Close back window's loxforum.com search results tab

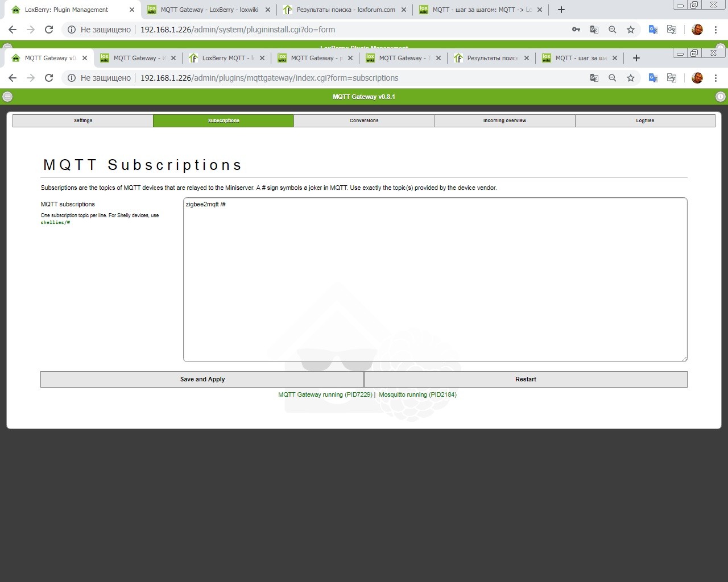coord(404,10)
